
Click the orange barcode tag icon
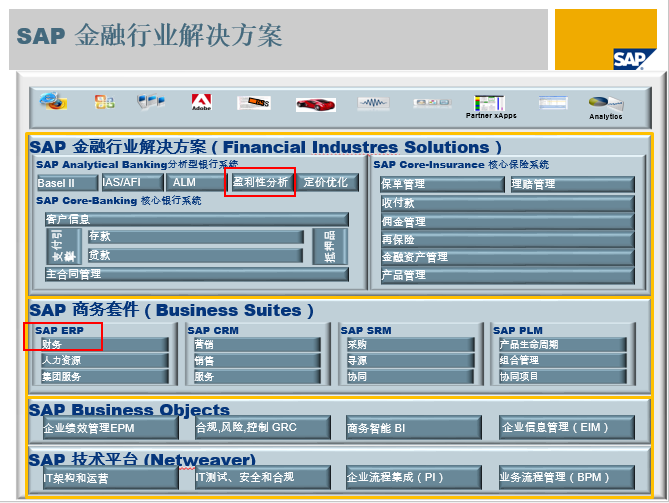[254, 103]
